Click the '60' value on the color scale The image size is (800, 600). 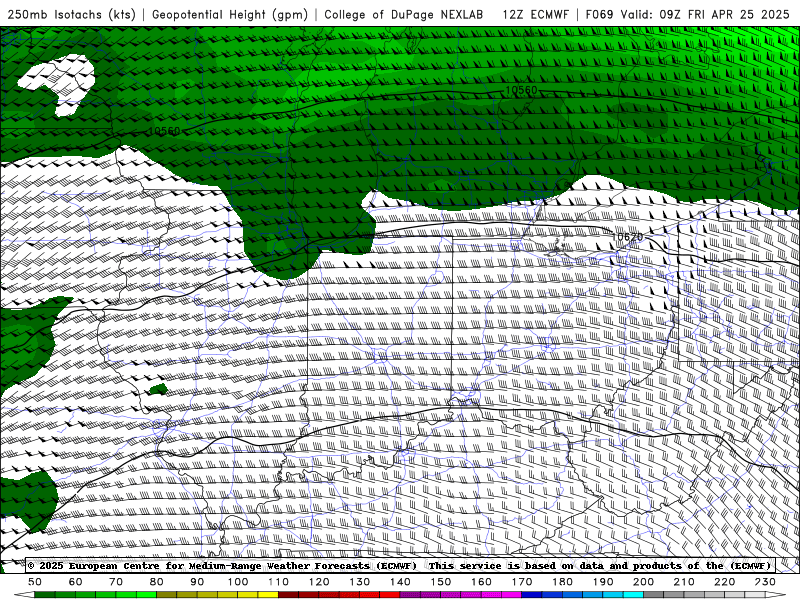click(x=75, y=582)
